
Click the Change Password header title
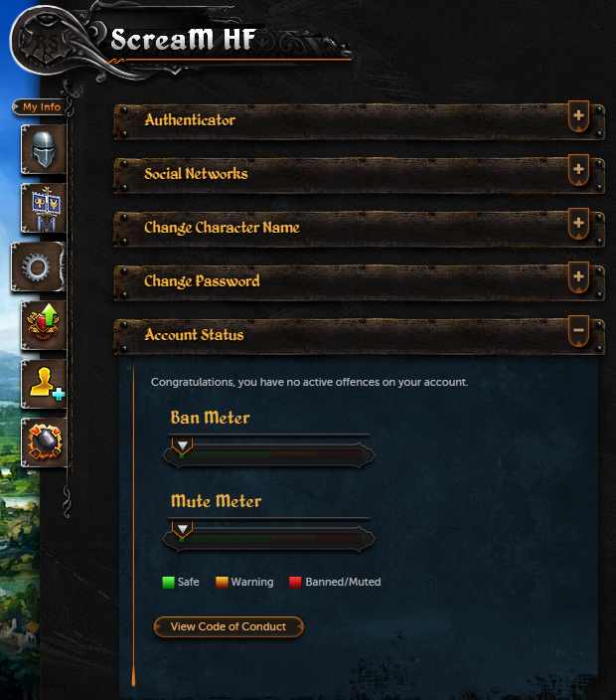click(202, 281)
